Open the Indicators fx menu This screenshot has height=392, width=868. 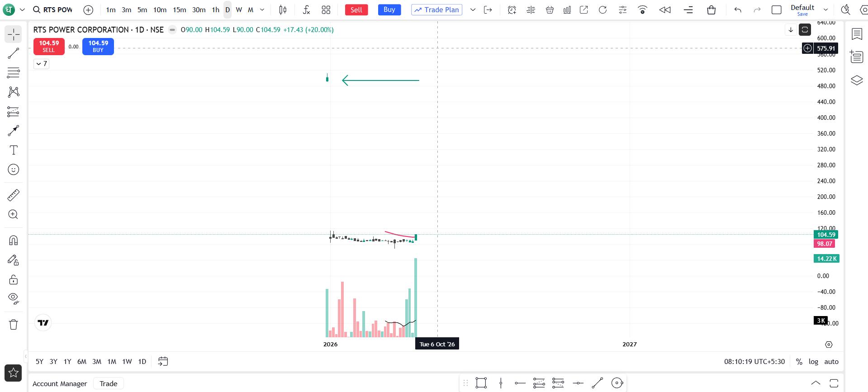pyautogui.click(x=306, y=10)
